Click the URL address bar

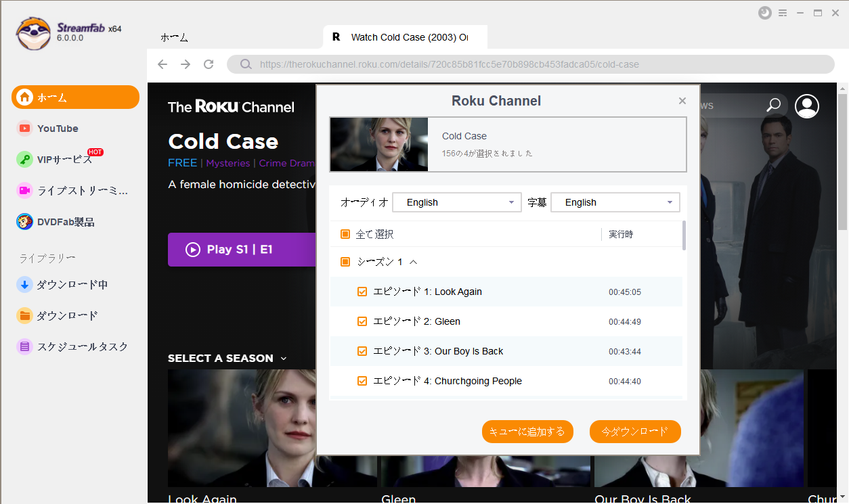point(530,64)
